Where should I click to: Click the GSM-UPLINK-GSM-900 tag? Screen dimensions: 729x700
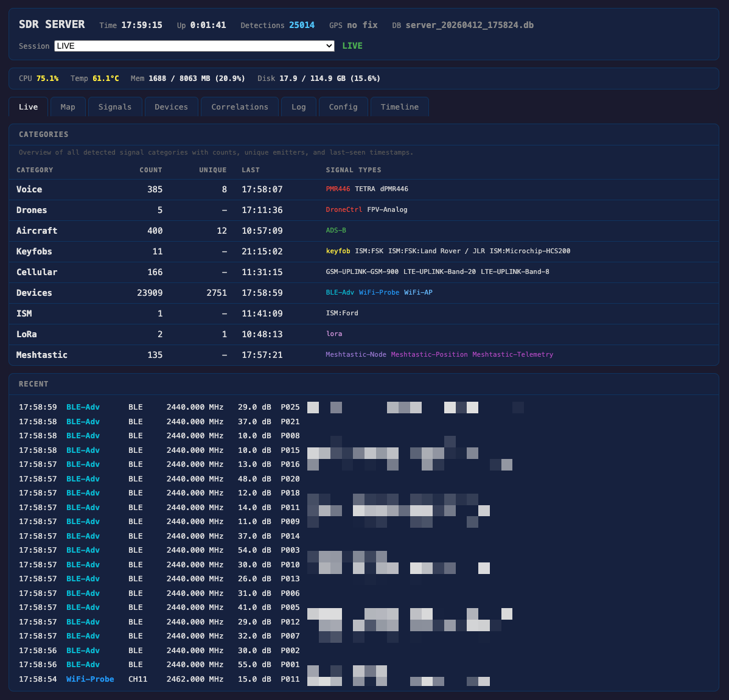[362, 271]
